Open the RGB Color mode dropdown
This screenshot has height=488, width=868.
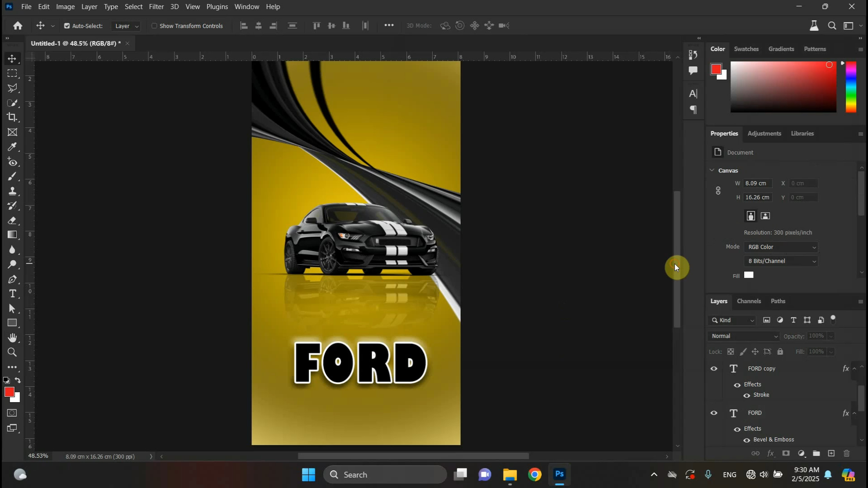point(781,247)
